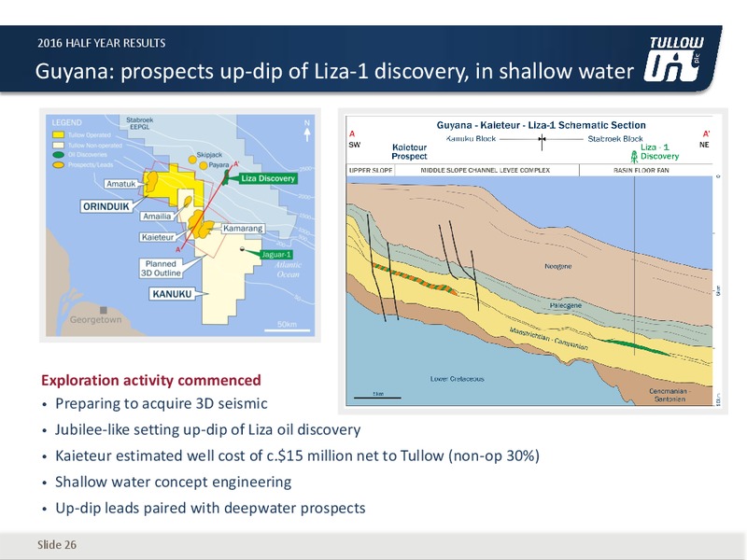
Task: Click the Jaguar-1 label on the map
Action: [276, 254]
